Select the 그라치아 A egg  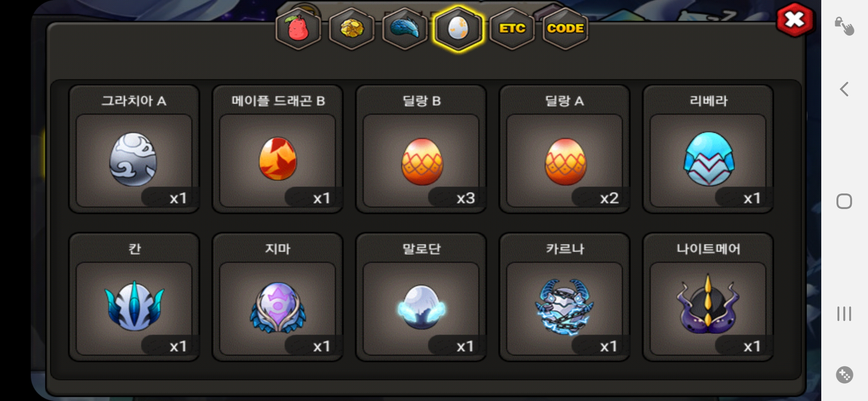(134, 149)
